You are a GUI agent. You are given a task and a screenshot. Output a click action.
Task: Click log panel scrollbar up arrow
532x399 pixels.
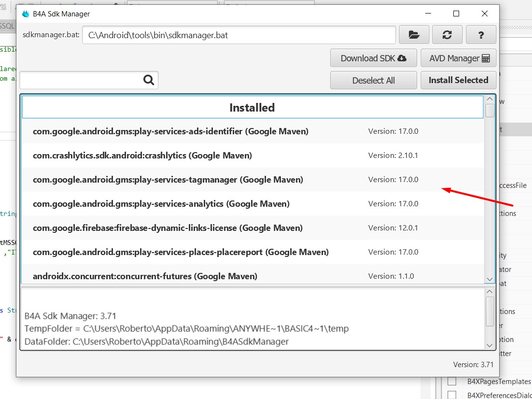click(490, 292)
